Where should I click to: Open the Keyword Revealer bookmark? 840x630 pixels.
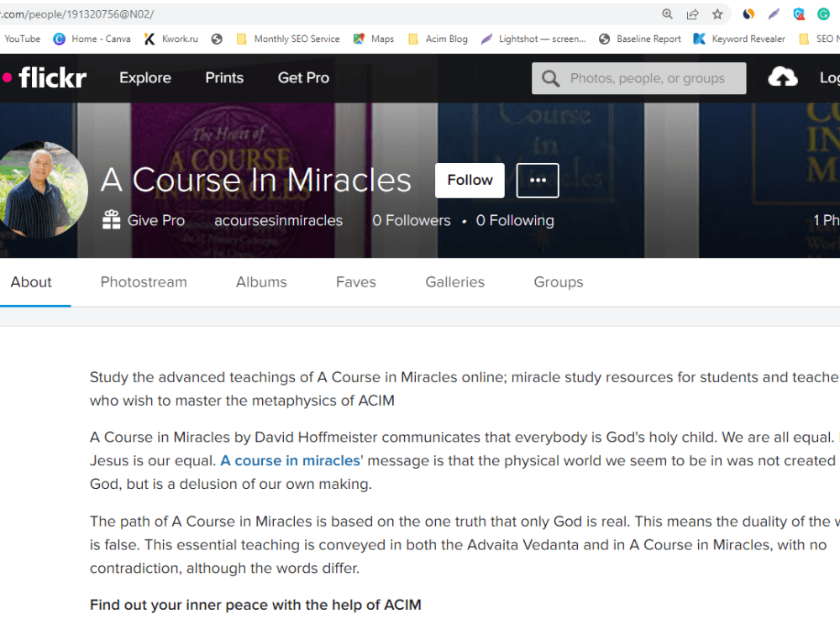[739, 39]
